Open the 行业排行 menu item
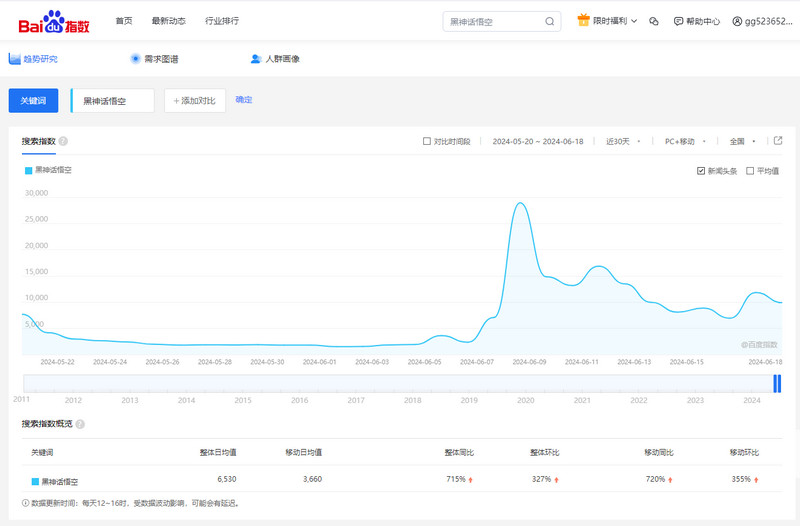This screenshot has width=800, height=526. 222,21
